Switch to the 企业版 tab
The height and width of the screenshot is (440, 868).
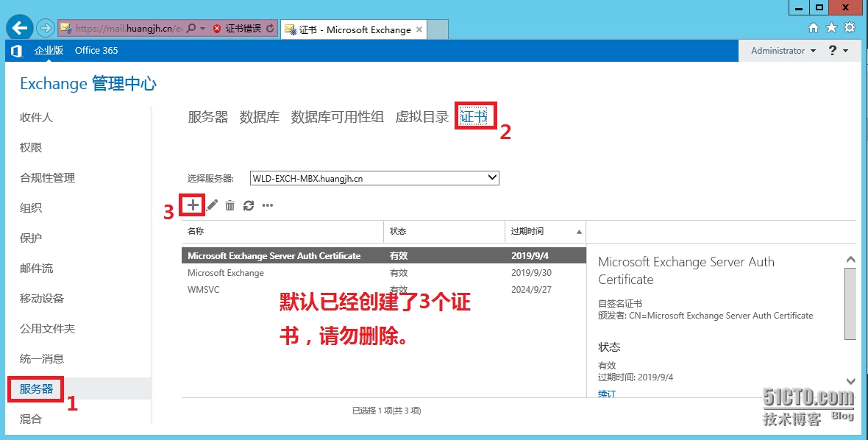[x=49, y=50]
